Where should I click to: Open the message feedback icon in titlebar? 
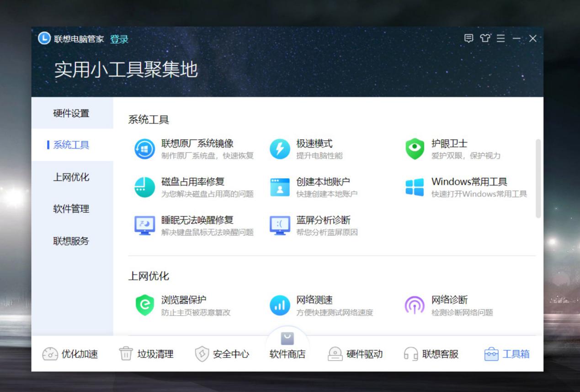coord(468,39)
